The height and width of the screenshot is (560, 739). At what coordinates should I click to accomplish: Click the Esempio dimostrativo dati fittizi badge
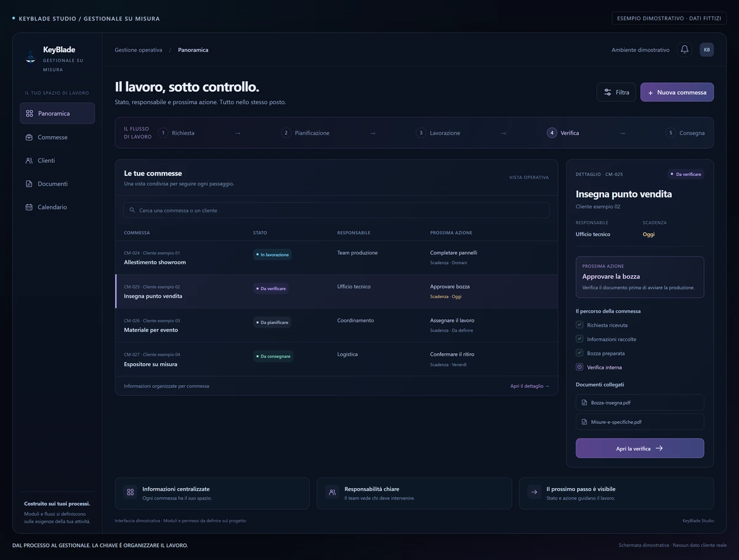point(669,18)
